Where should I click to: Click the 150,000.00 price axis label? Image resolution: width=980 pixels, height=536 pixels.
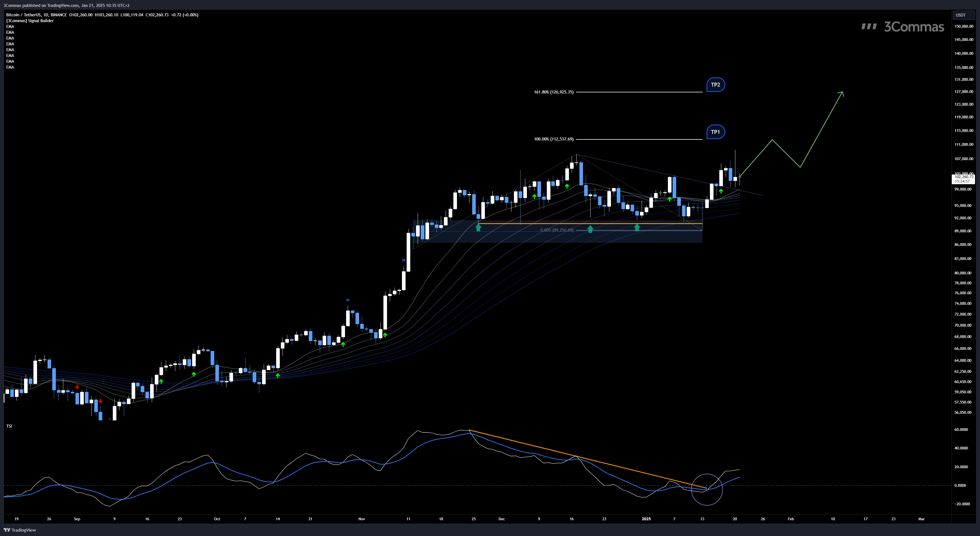tap(964, 26)
